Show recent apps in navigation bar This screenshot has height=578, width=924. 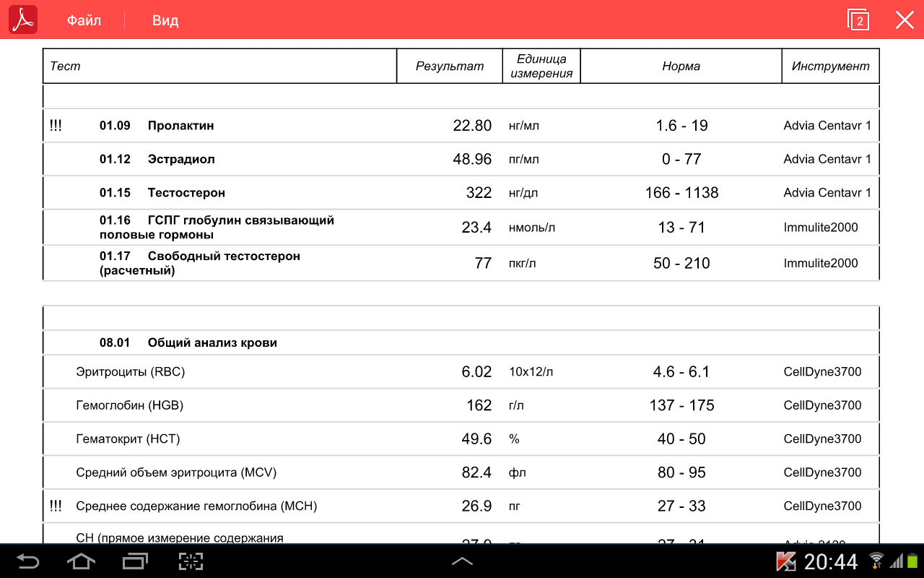(x=135, y=561)
